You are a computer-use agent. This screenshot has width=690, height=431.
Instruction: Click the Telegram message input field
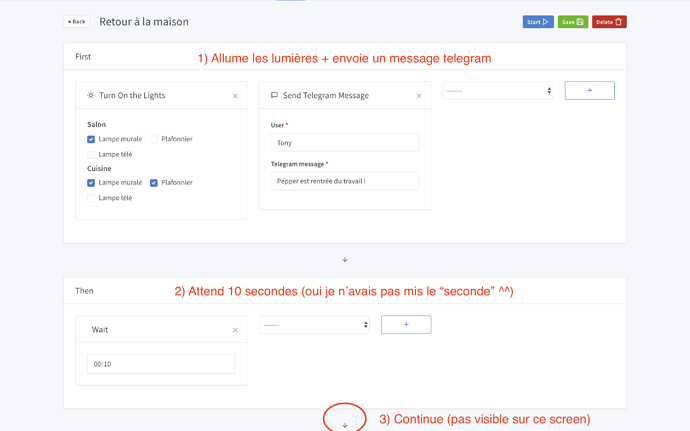click(345, 181)
